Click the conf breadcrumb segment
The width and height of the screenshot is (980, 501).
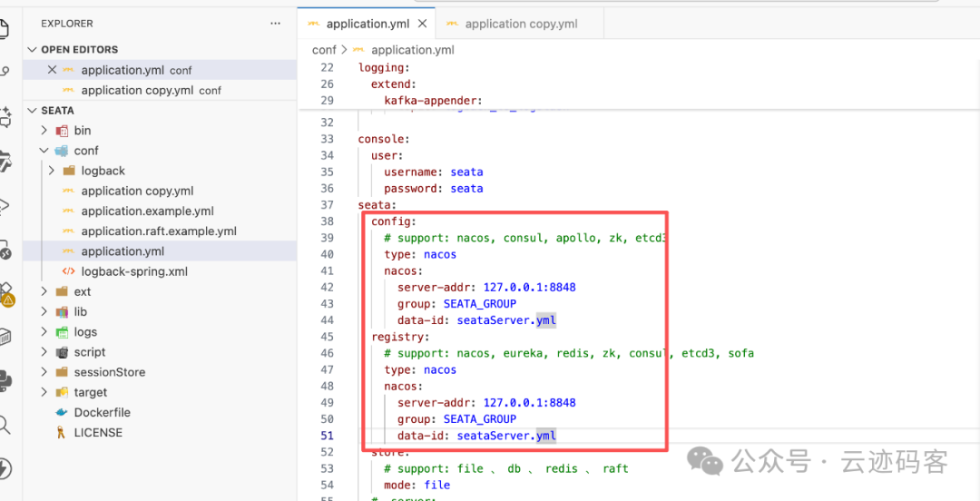point(324,50)
